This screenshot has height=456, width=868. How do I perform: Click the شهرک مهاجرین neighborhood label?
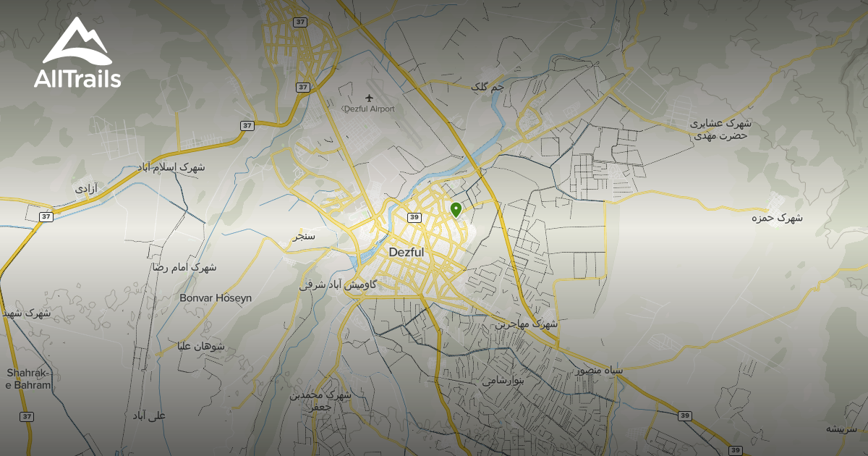point(524,324)
